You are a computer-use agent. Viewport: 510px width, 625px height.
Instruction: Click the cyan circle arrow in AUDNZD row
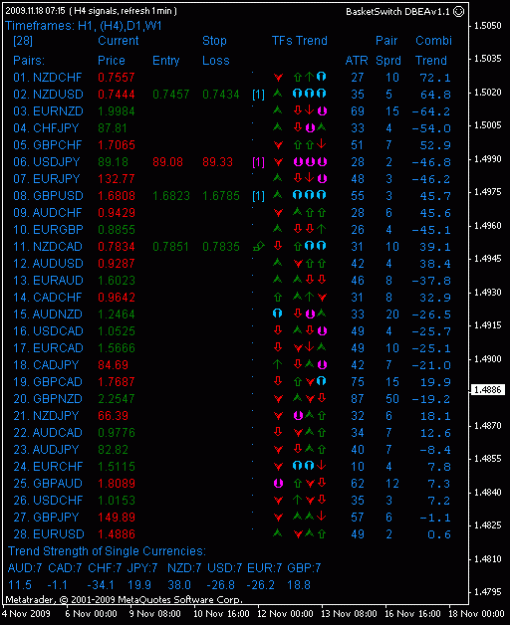click(277, 314)
